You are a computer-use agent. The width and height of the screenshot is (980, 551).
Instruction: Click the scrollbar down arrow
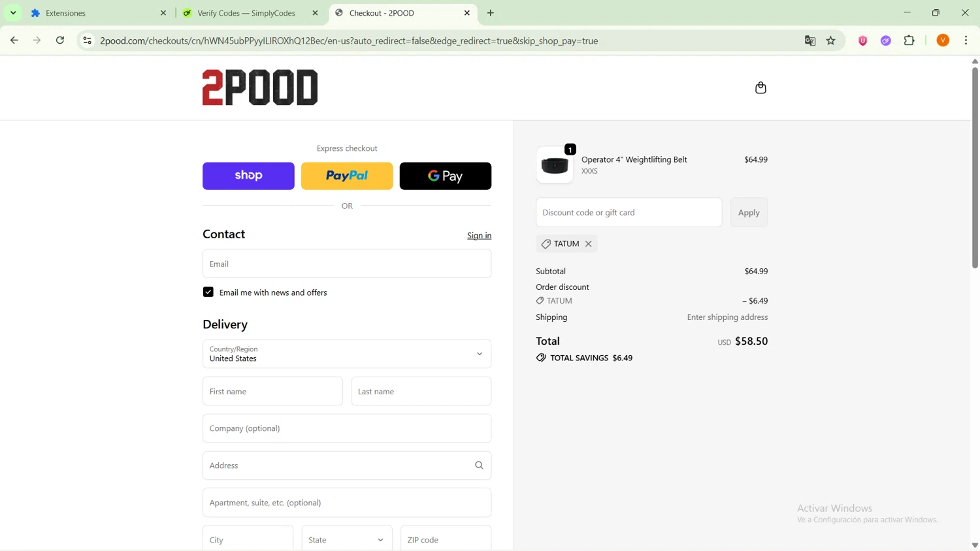click(x=975, y=545)
